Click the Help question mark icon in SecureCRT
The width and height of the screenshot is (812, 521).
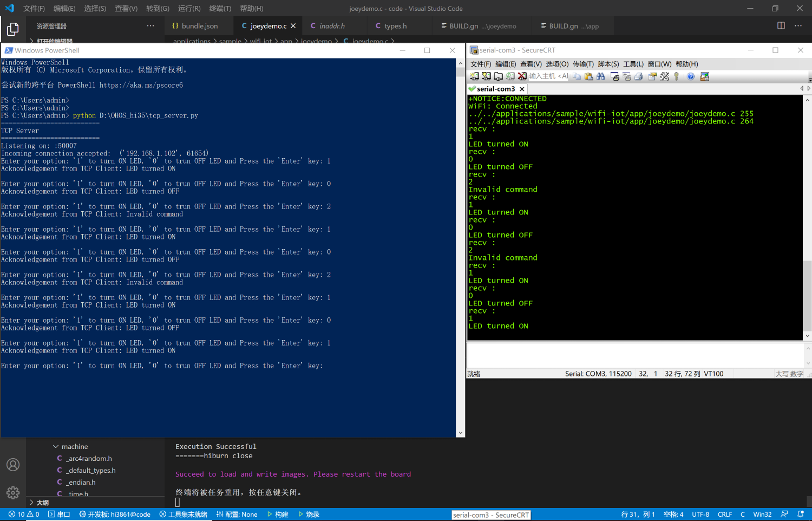(691, 76)
